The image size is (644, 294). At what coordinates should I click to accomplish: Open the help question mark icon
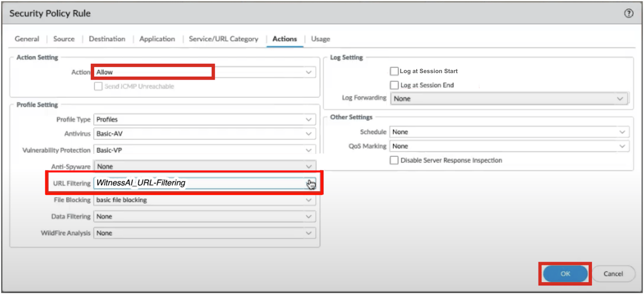[x=628, y=14]
